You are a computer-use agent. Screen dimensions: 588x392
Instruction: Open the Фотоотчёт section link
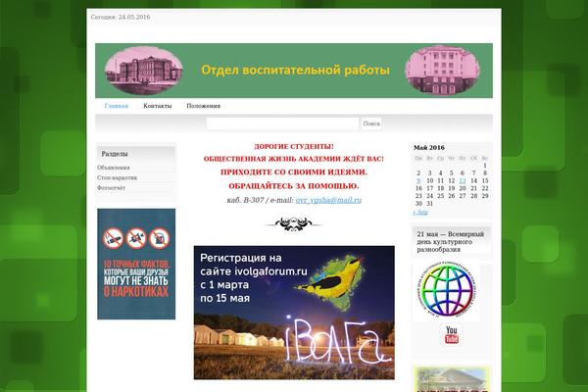pos(111,188)
